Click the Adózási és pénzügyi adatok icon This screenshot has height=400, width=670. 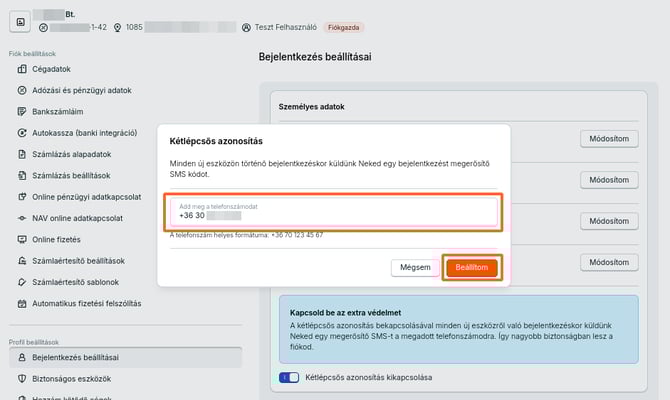click(23, 90)
